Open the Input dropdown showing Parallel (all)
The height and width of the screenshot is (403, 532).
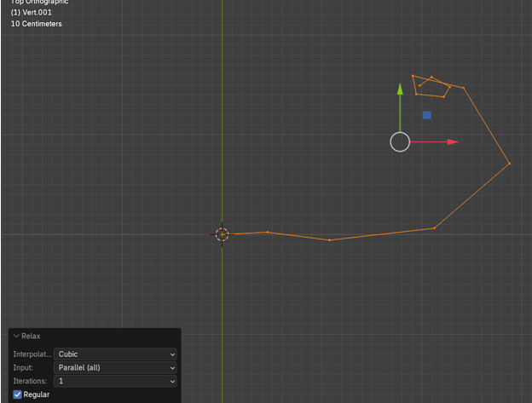[115, 368]
